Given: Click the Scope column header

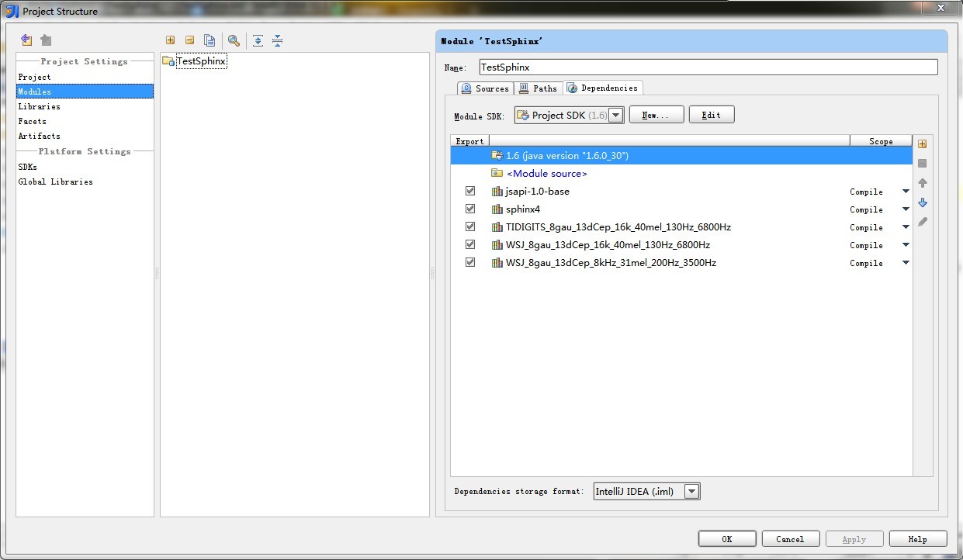Looking at the screenshot, I should (881, 141).
